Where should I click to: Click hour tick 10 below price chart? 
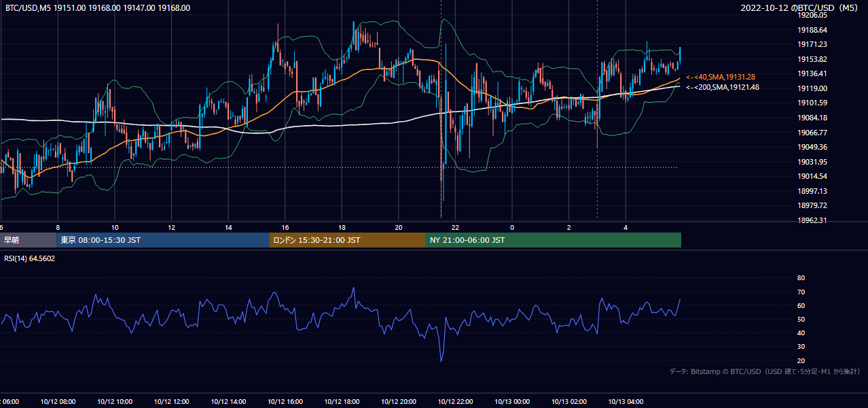tap(115, 227)
